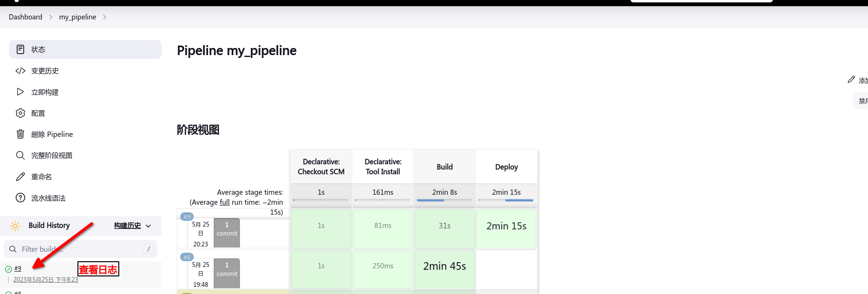The width and height of the screenshot is (868, 294).
Task: Expand the 构建历史 dropdown chevron
Action: coord(148,226)
